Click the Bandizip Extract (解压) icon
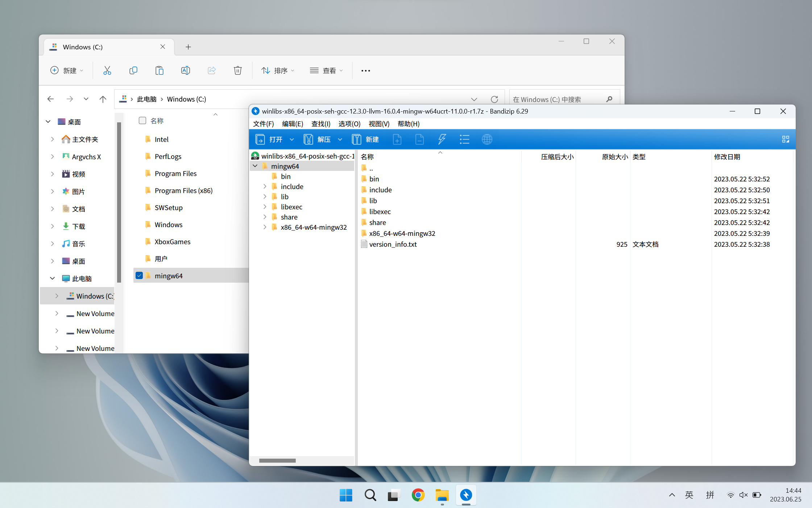 (x=308, y=139)
